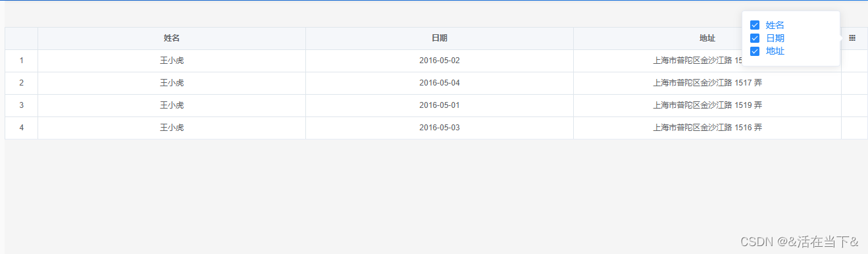868x254 pixels.
Task: Click the 日期 label in column popup
Action: point(775,38)
